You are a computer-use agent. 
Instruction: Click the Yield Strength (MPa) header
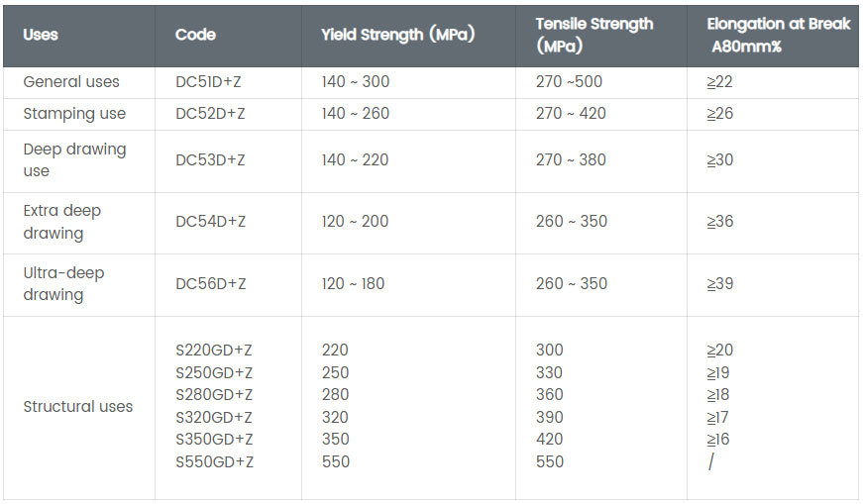coord(397,35)
